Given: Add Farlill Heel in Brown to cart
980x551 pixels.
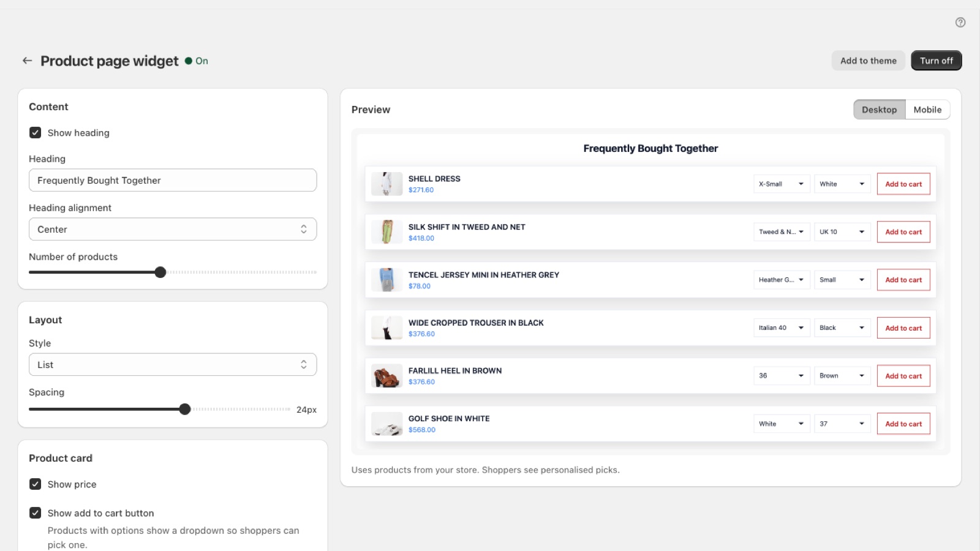Looking at the screenshot, I should 903,376.
